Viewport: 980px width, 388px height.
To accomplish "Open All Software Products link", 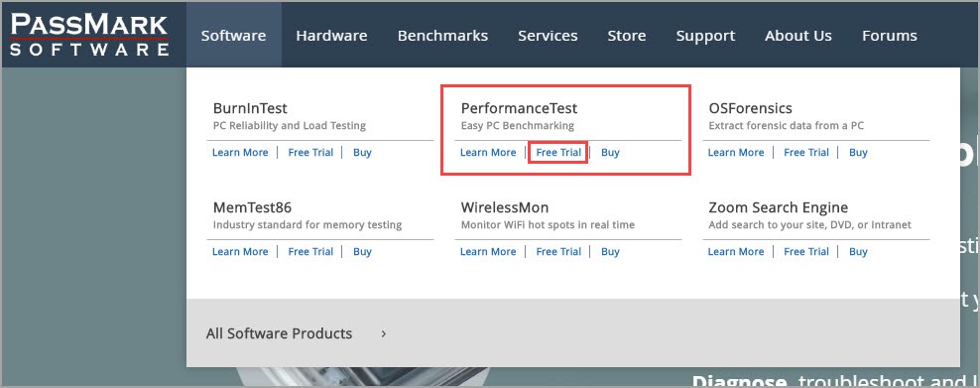I will (x=280, y=333).
